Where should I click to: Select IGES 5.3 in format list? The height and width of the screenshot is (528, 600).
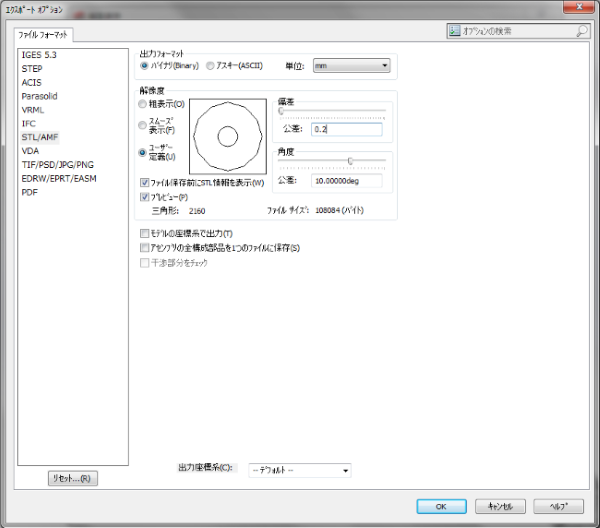point(39,55)
